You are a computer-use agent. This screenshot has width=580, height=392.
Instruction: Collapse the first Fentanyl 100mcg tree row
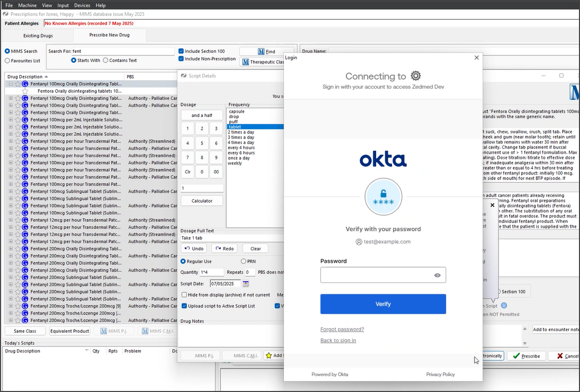coord(11,84)
